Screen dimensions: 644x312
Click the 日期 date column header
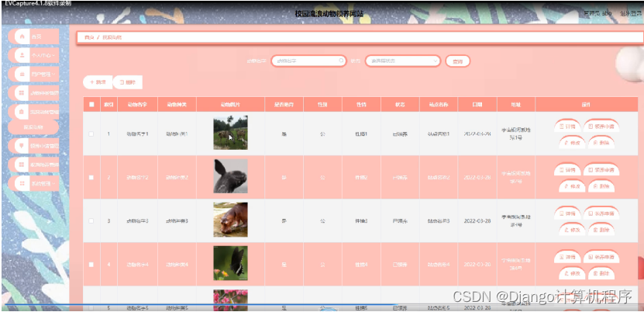[477, 105]
